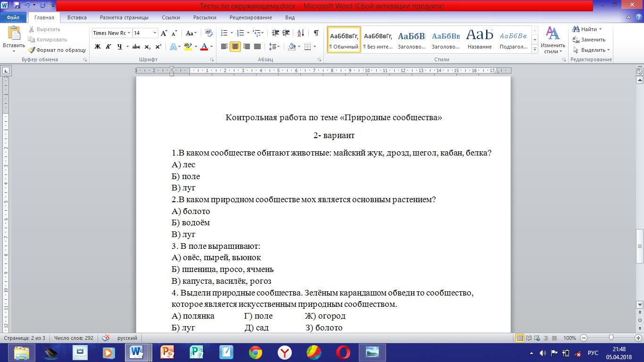Switch to Вид tab
This screenshot has width=644, height=362.
click(290, 17)
